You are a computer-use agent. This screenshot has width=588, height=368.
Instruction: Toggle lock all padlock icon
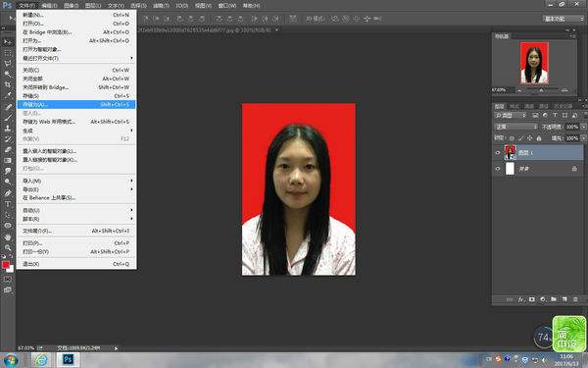coord(539,138)
